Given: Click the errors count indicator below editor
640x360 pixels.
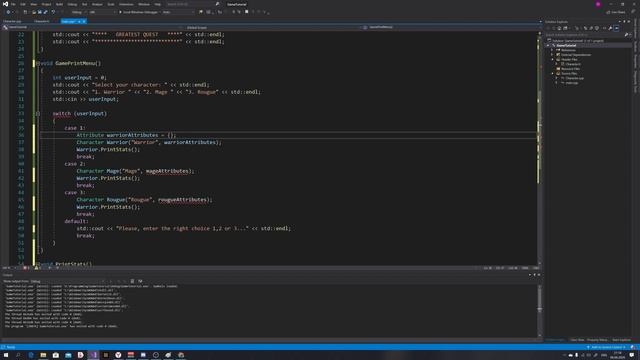Looking at the screenshot, I should [26, 268].
